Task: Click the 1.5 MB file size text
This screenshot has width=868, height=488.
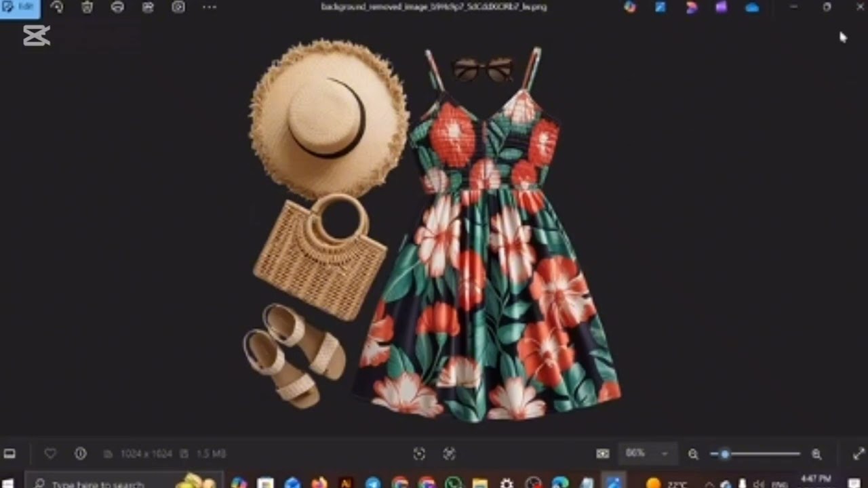Action: 211,453
